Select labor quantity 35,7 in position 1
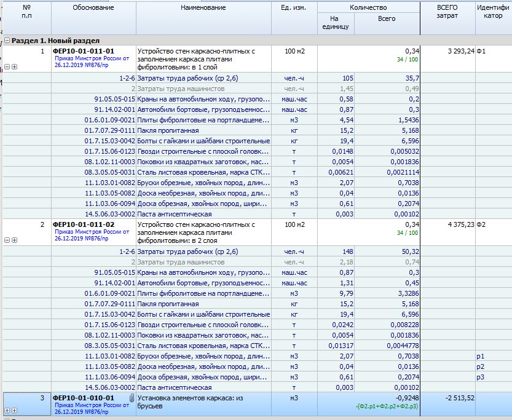 412,78
